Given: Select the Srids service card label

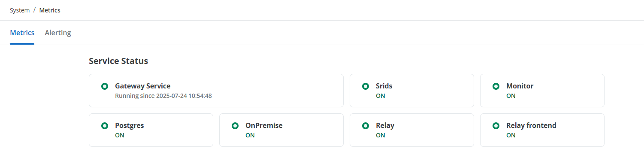Looking at the screenshot, I should (x=384, y=86).
